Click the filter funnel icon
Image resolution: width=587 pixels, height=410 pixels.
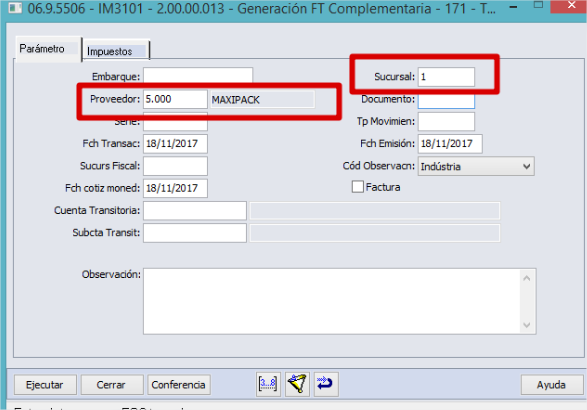[297, 384]
